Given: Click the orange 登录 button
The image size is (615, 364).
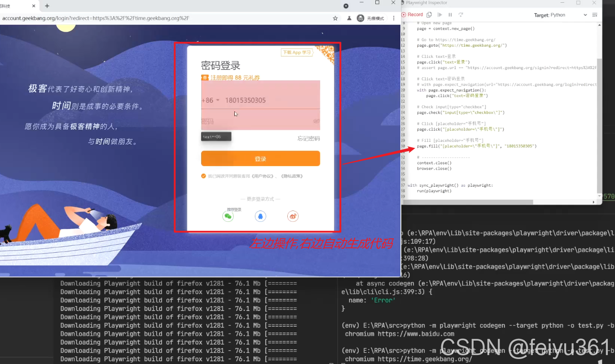Looking at the screenshot, I should point(260,159).
